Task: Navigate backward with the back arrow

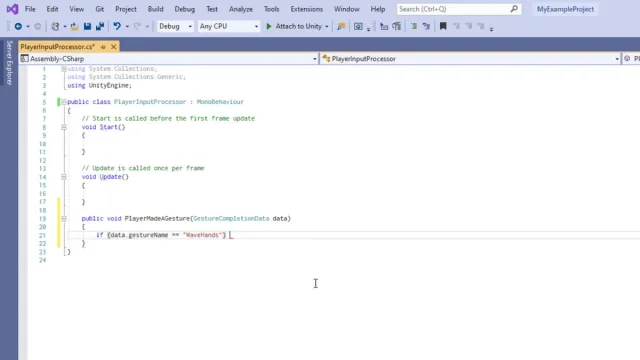Action: [x=18, y=27]
